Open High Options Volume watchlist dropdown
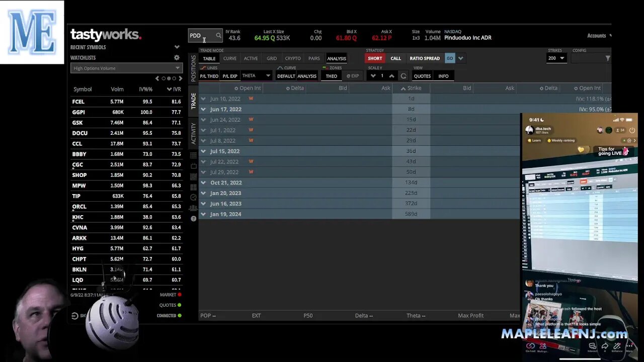 click(126, 68)
